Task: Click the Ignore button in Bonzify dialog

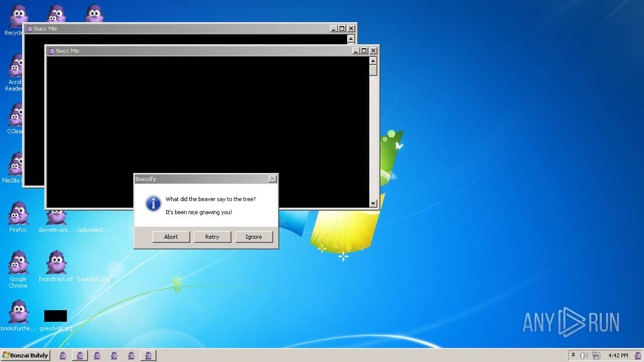Action: (x=254, y=237)
